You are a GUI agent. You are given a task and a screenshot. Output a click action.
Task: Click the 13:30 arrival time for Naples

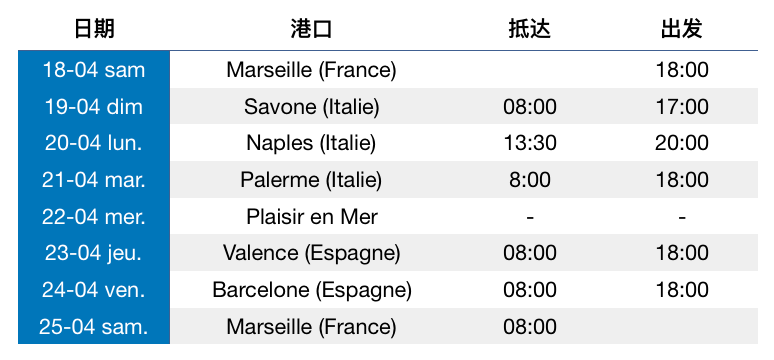pyautogui.click(x=530, y=143)
